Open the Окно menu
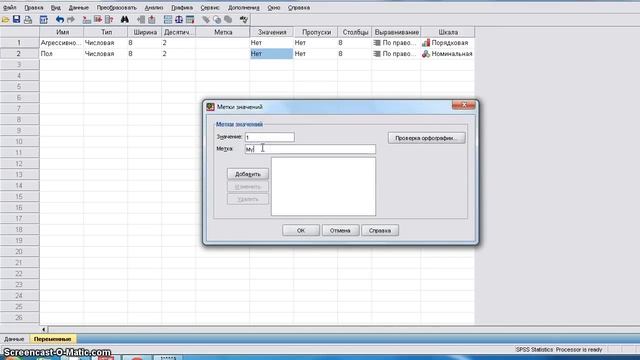The image size is (640, 360). [273, 8]
